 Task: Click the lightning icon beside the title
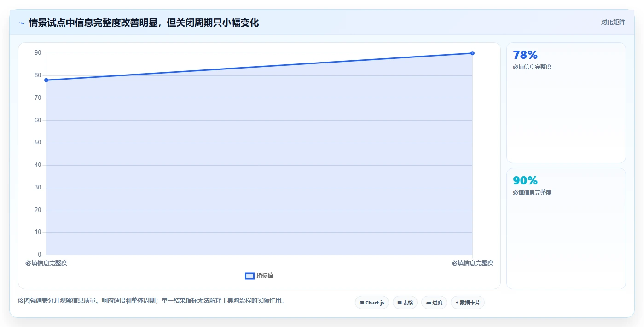click(22, 23)
